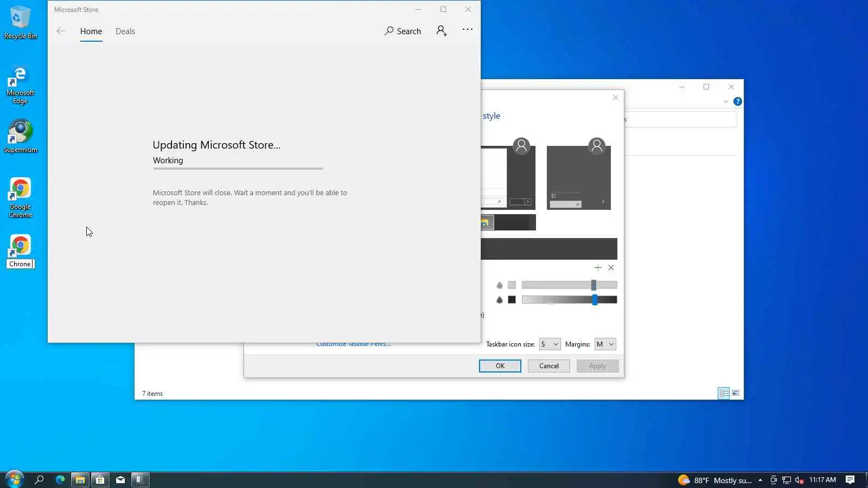The width and height of the screenshot is (868, 488).
Task: Click the upper droplet icon beside sliders
Action: 500,285
